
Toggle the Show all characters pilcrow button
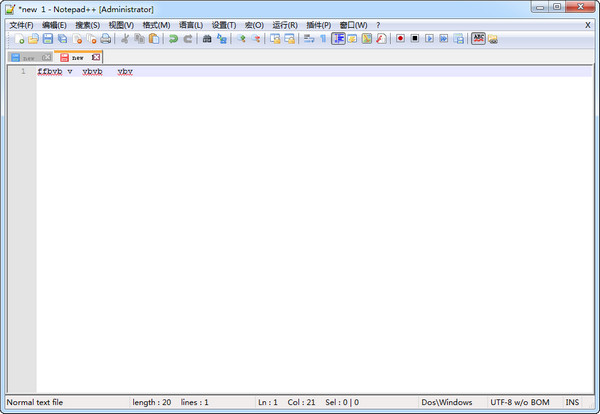(322, 39)
